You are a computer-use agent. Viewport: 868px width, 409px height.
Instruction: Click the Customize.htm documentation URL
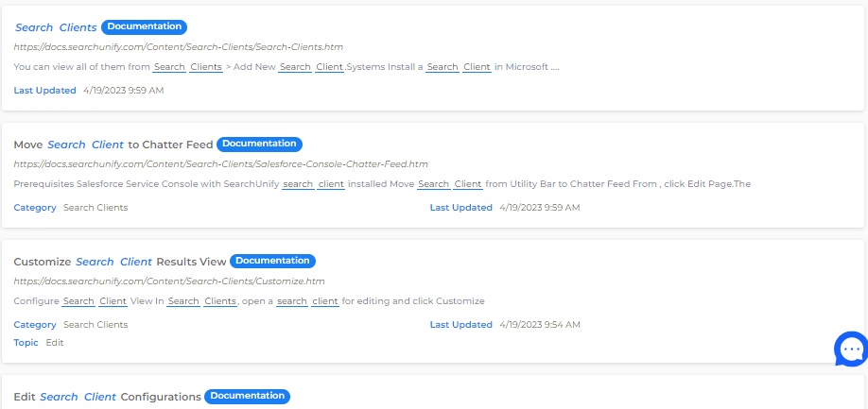click(169, 281)
